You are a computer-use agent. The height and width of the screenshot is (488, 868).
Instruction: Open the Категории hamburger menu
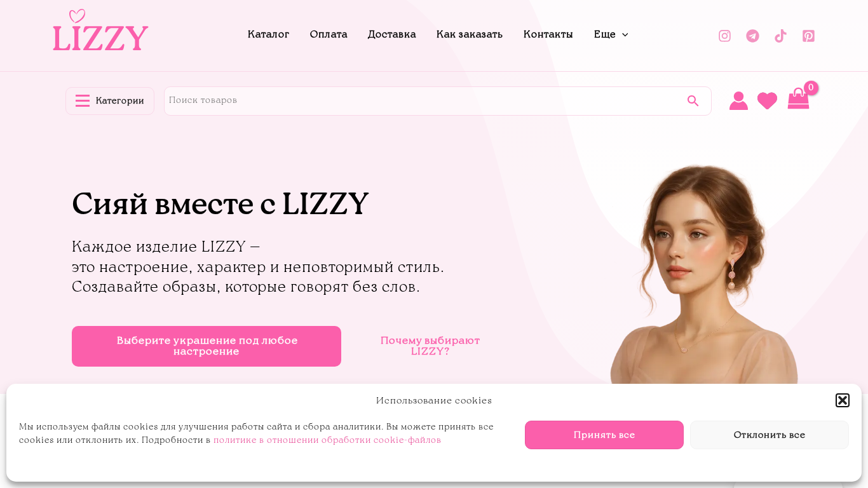tap(110, 101)
